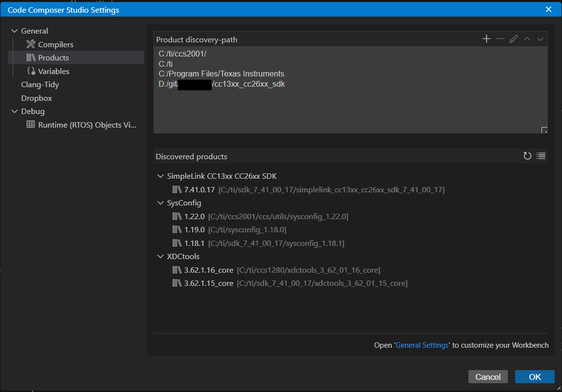The width and height of the screenshot is (562, 392).
Task: Open the Variables settings page
Action: pos(76,71)
